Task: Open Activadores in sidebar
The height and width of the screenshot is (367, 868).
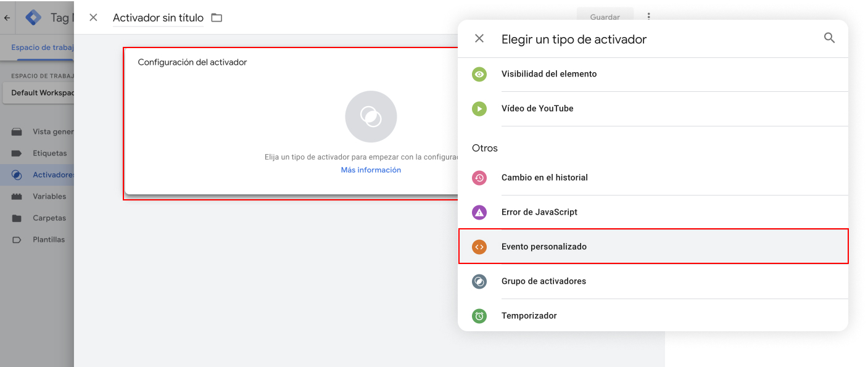Action: (x=37, y=175)
